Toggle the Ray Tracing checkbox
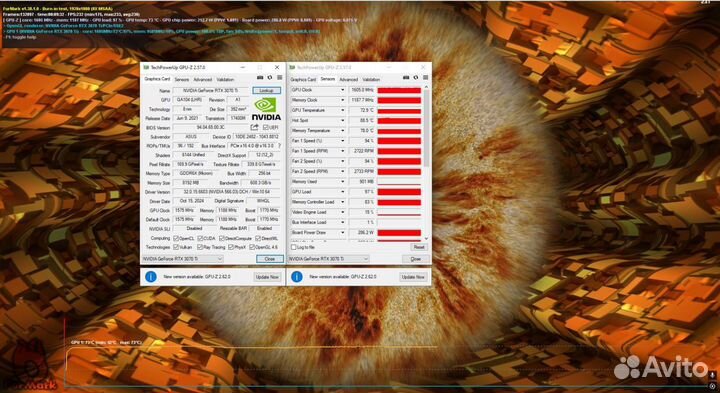 (x=199, y=247)
